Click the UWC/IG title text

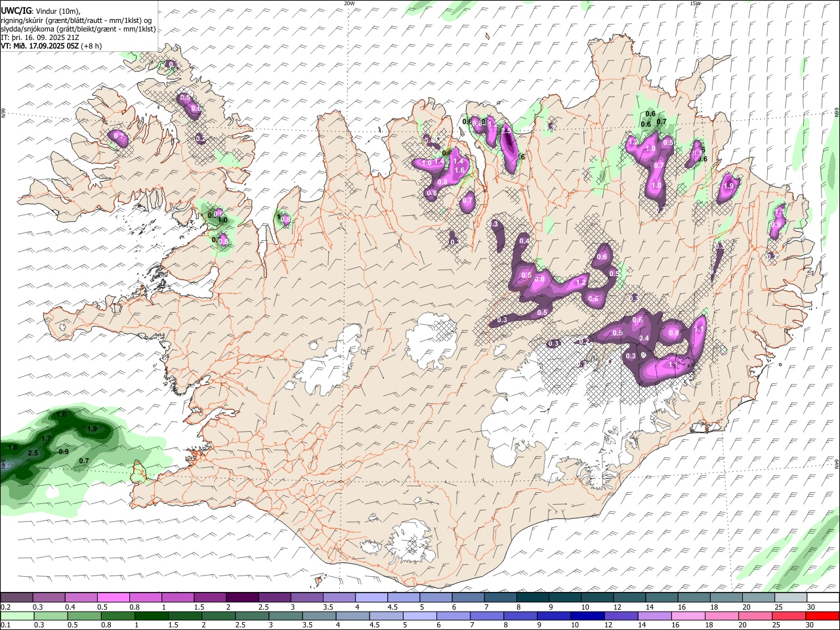tap(15, 10)
